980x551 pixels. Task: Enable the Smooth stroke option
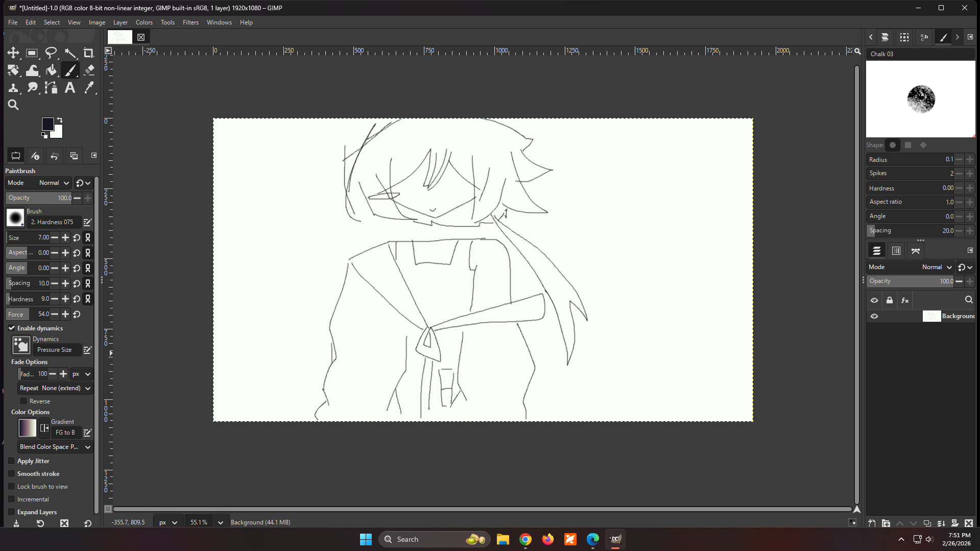click(12, 474)
